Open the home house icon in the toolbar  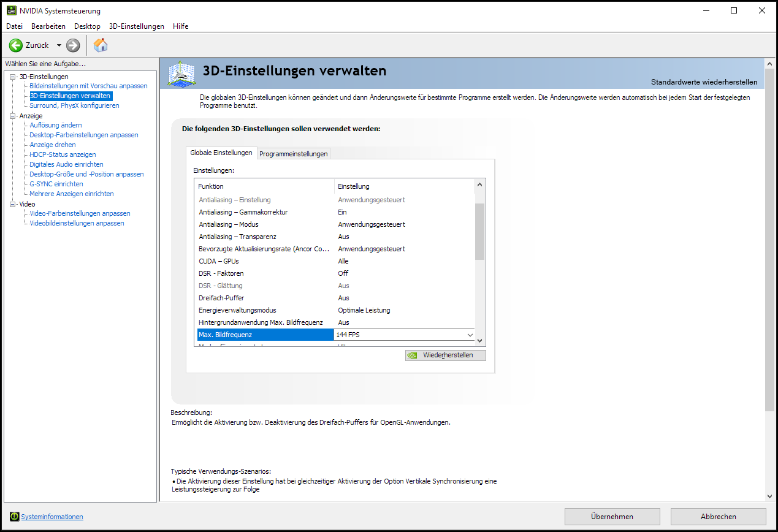101,45
